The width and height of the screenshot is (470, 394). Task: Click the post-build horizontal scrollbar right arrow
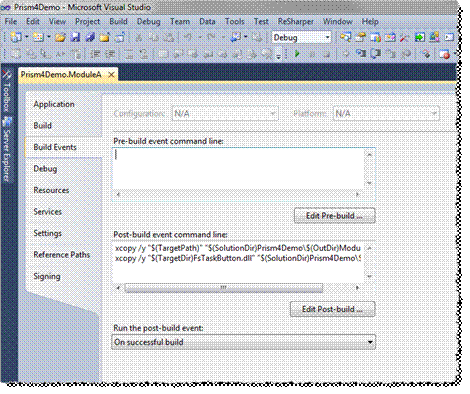(357, 288)
